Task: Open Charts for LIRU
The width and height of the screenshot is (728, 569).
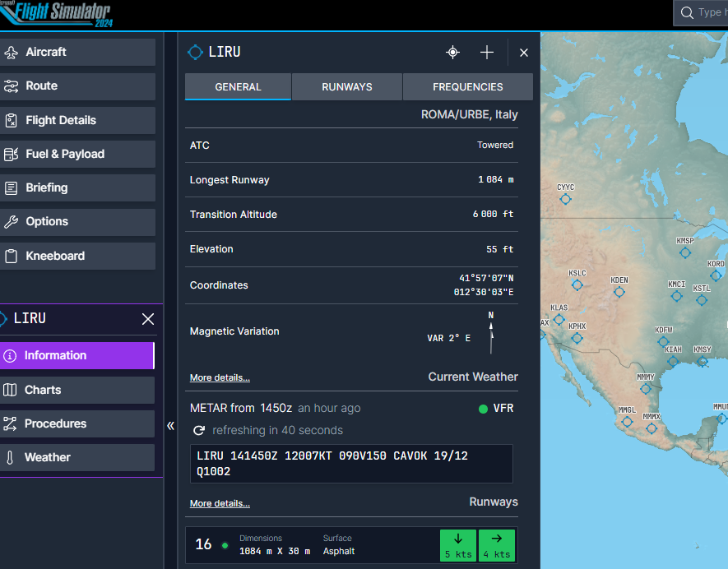Action: coord(78,390)
